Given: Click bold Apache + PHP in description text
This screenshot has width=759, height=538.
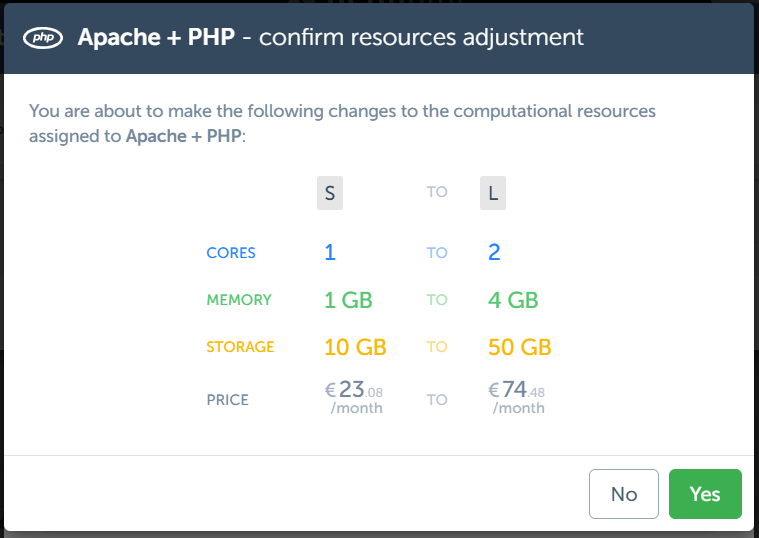Looking at the screenshot, I should (184, 135).
